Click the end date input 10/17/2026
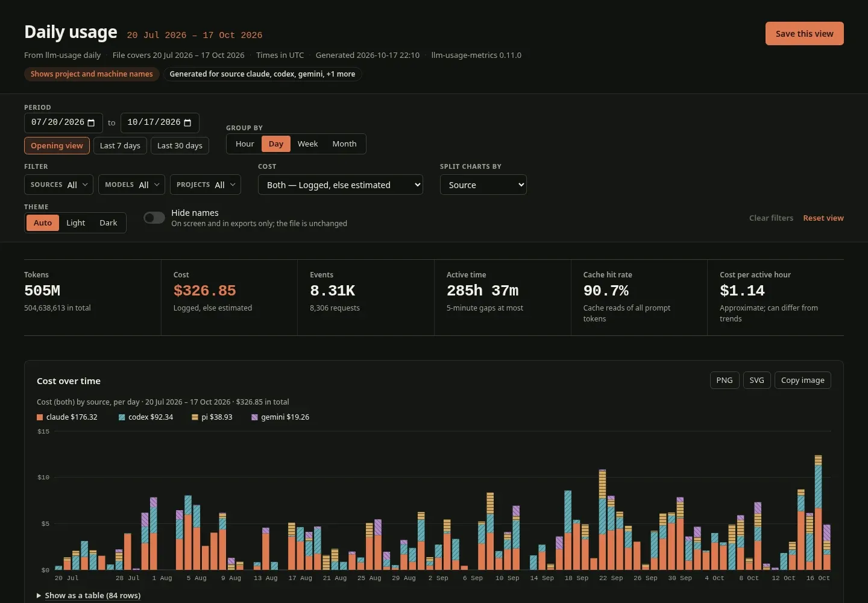Screen dimensions: 868x603 click(160, 122)
